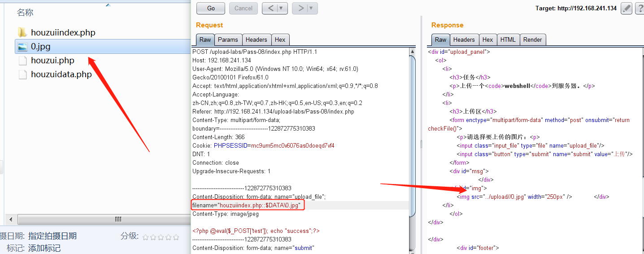The height and width of the screenshot is (254, 644).
Task: Set rating to the fifth star
Action: pyautogui.click(x=176, y=237)
